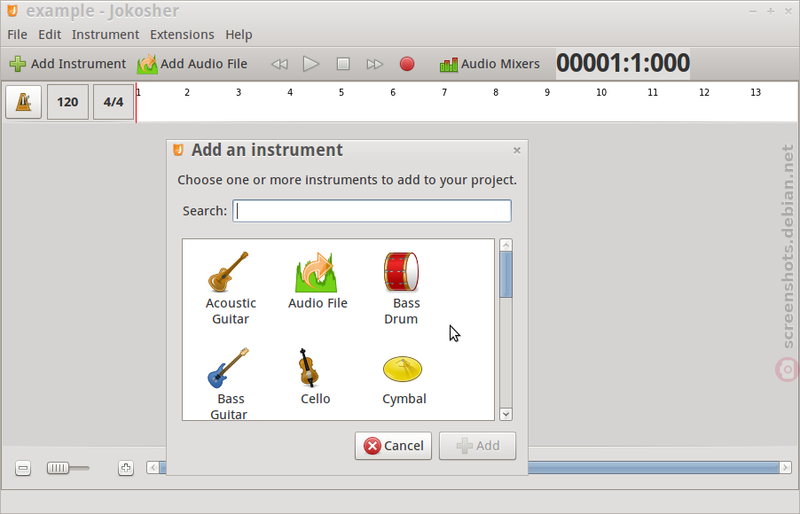
Task: Minimize the Jokosher window
Action: coord(753,11)
